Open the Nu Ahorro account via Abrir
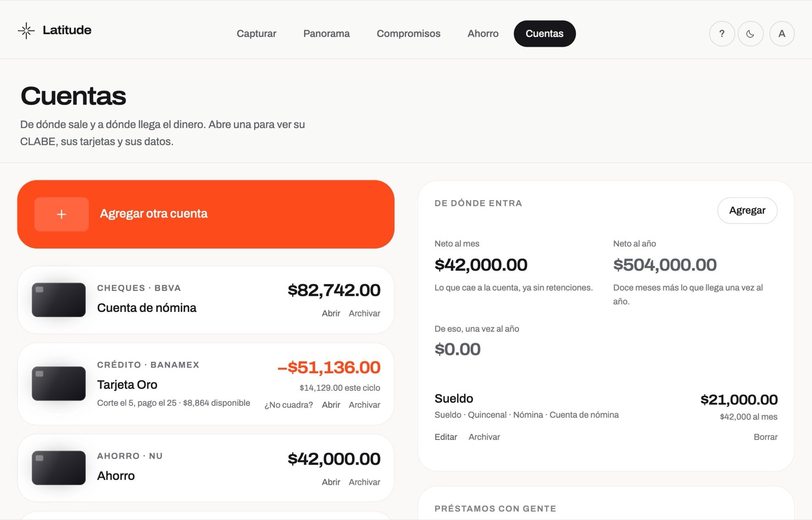This screenshot has width=812, height=520. [331, 482]
